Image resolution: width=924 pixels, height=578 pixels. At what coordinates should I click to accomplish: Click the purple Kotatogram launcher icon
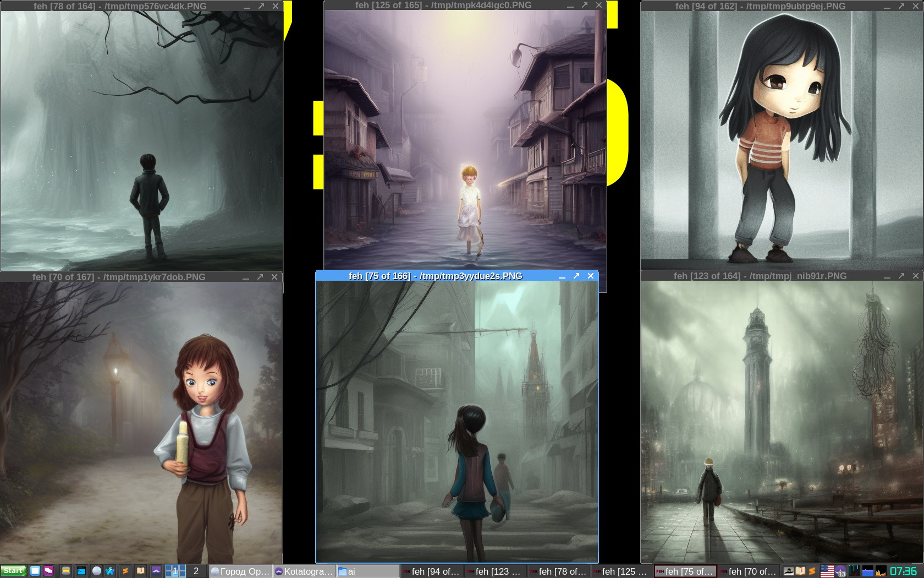[x=156, y=571]
